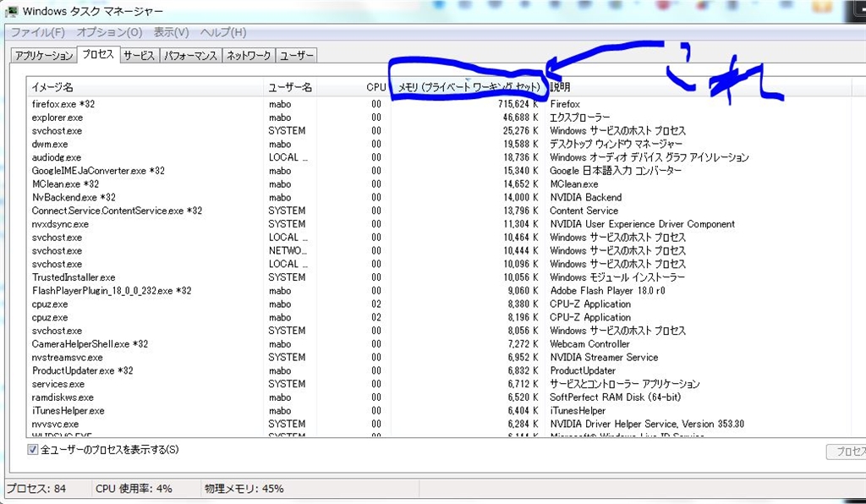Select cpuz.exe with 8,196 K memory

point(439,317)
